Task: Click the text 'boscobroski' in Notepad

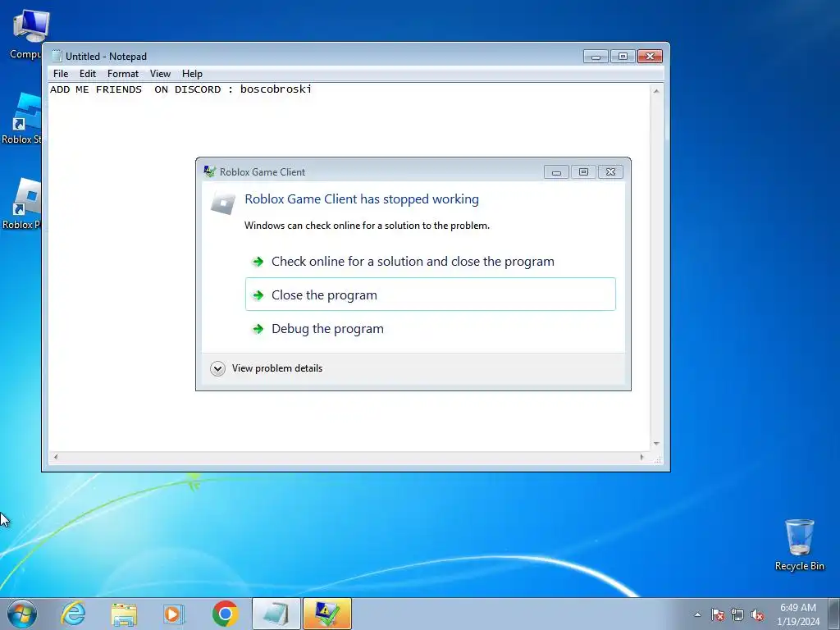Action: pos(276,89)
